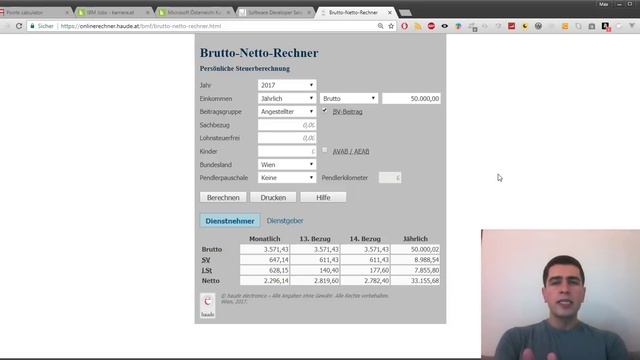This screenshot has width=640, height=360.
Task: Open the BV-Beitrag link
Action: coord(347,111)
